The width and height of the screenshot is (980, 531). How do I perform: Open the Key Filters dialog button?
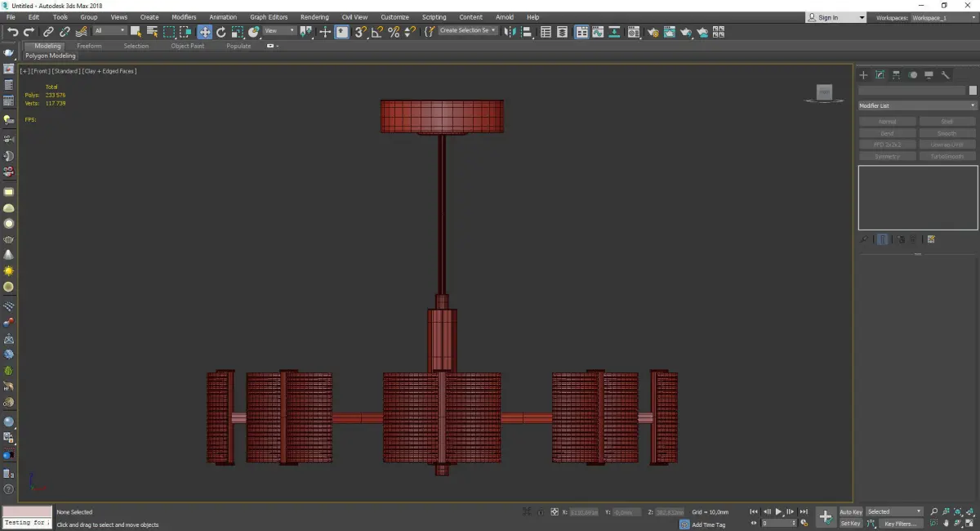coord(899,524)
